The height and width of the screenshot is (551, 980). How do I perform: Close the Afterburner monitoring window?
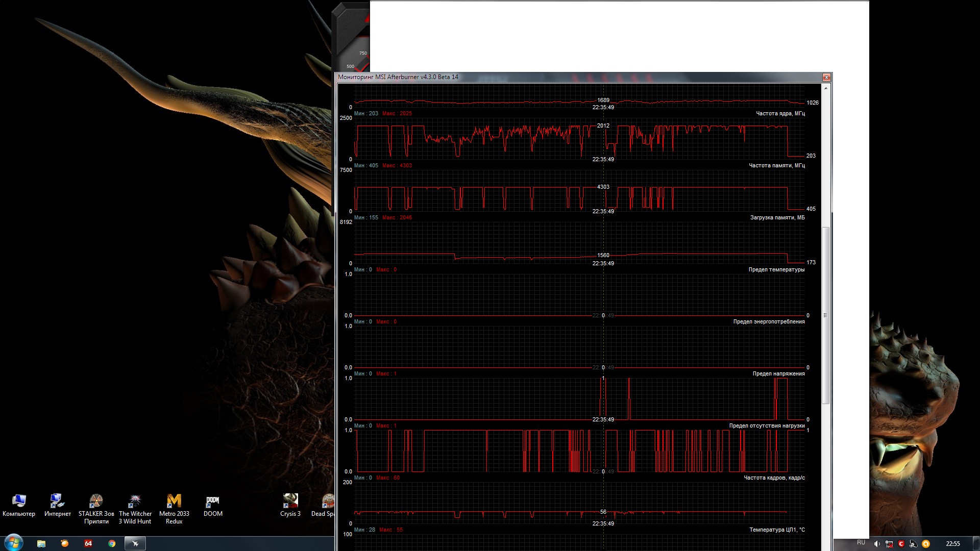pyautogui.click(x=826, y=78)
